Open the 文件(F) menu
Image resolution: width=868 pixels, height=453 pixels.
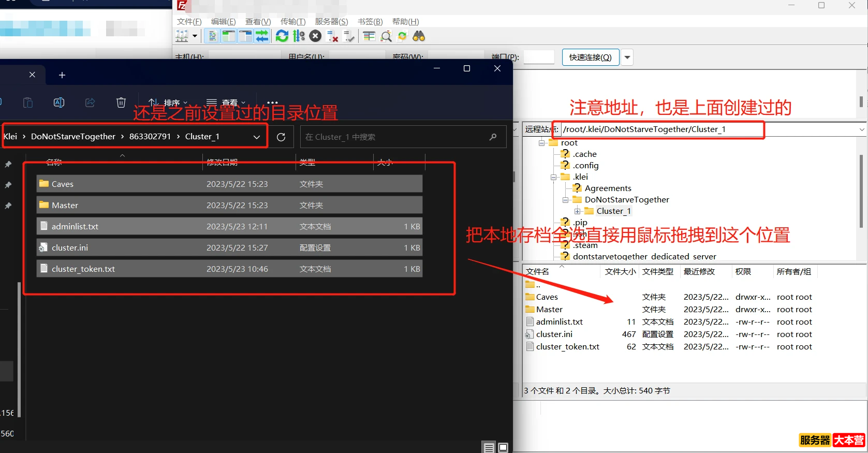pos(189,21)
